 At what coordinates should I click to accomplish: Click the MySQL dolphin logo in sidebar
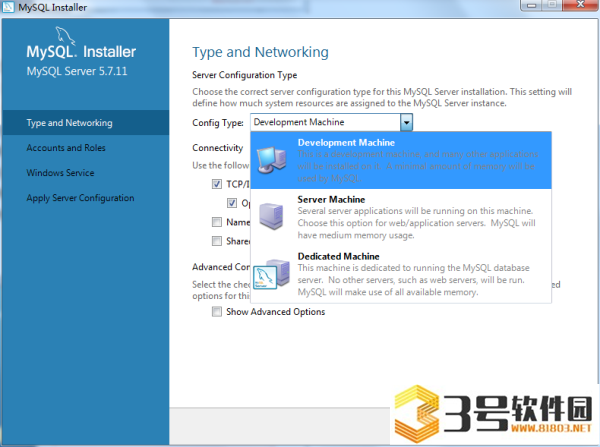point(65,36)
